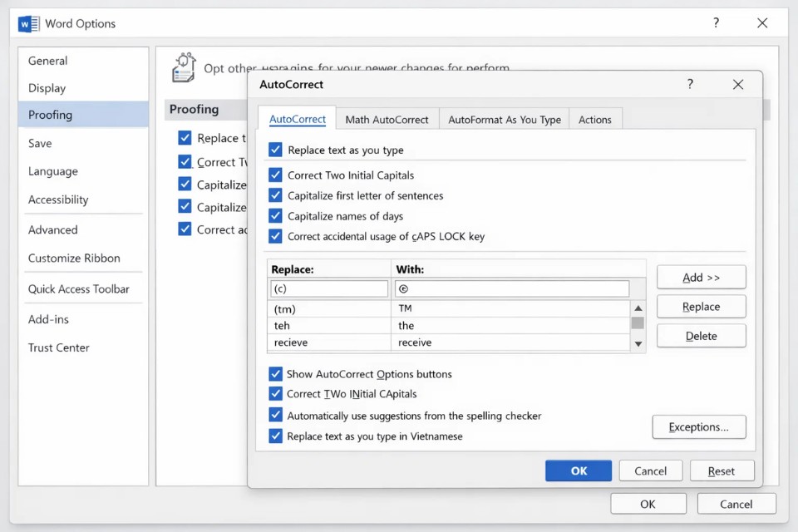Screen dimensions: 798x532
Task: Disable Show AutoCorrect Options buttons
Action: coord(276,374)
